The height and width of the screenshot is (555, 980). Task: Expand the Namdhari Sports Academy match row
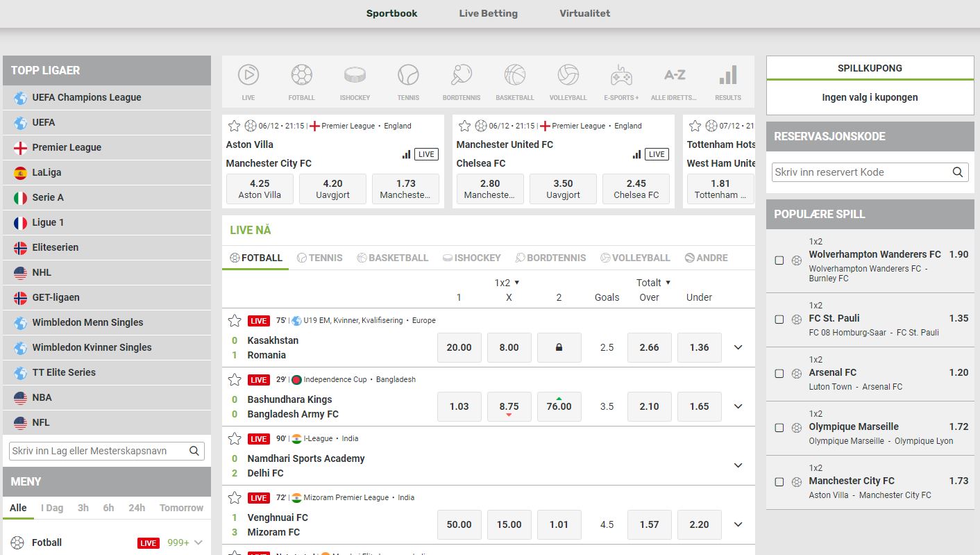(738, 465)
